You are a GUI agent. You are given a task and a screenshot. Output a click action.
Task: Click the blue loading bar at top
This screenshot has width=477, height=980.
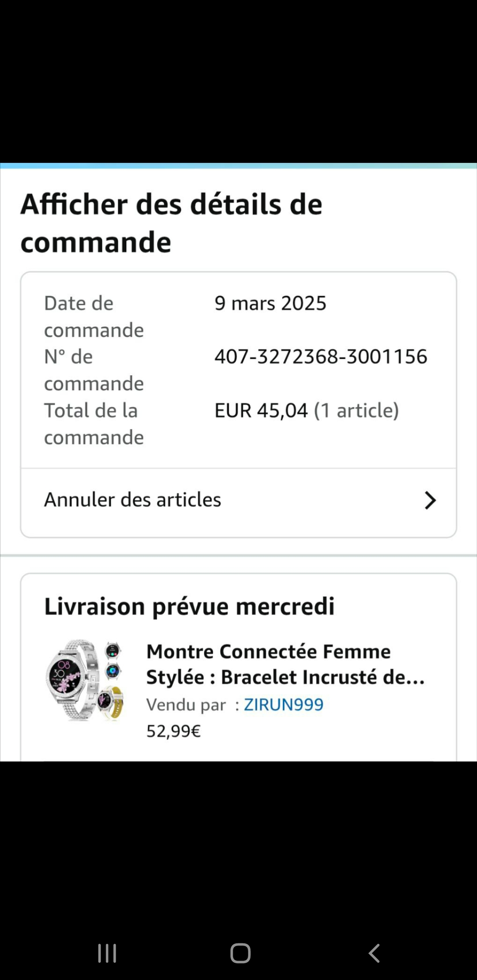tap(238, 166)
